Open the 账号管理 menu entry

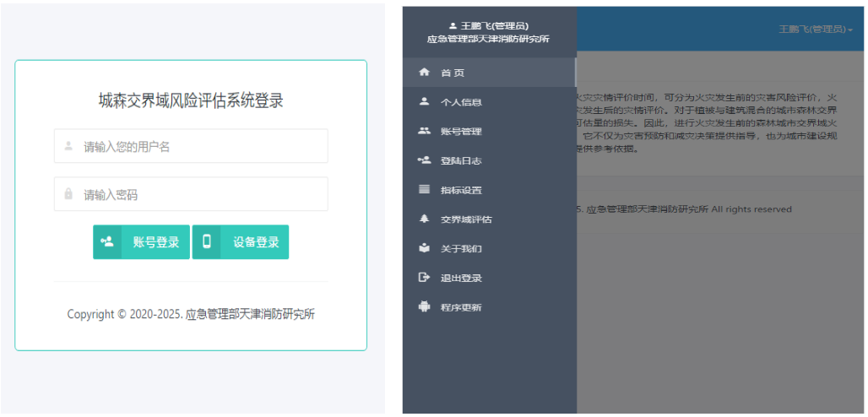click(461, 132)
